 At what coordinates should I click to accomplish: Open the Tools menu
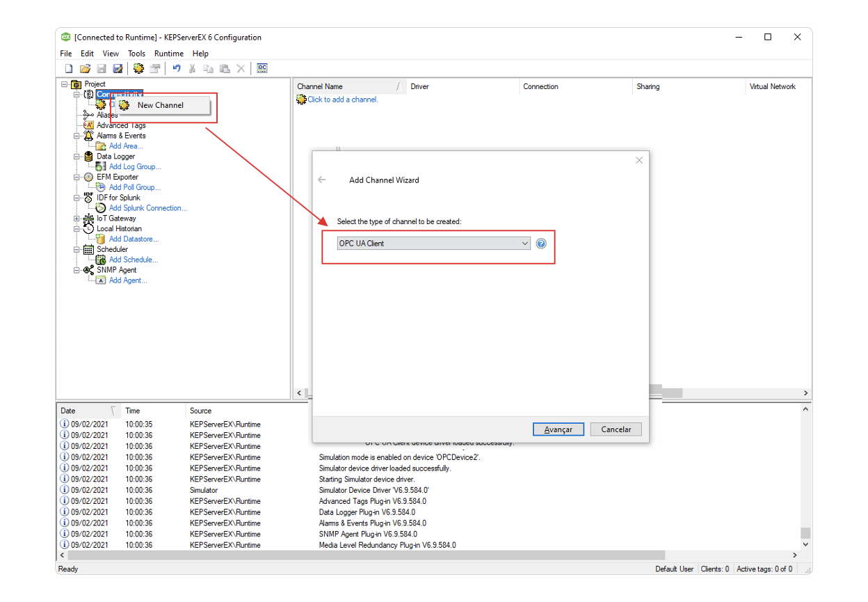pos(136,54)
